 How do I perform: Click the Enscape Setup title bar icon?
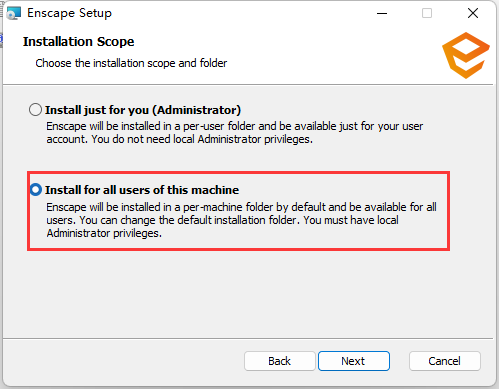tap(13, 13)
